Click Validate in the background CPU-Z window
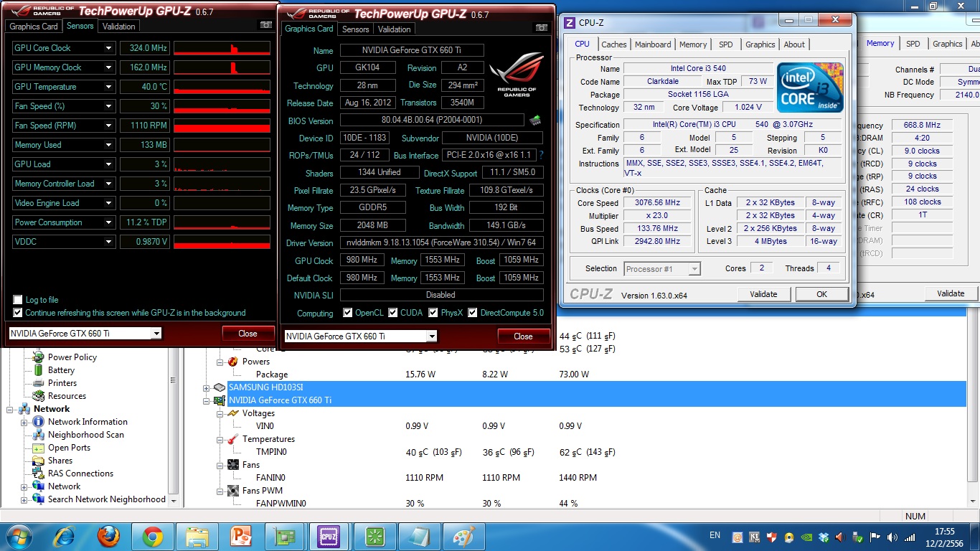 (951, 293)
